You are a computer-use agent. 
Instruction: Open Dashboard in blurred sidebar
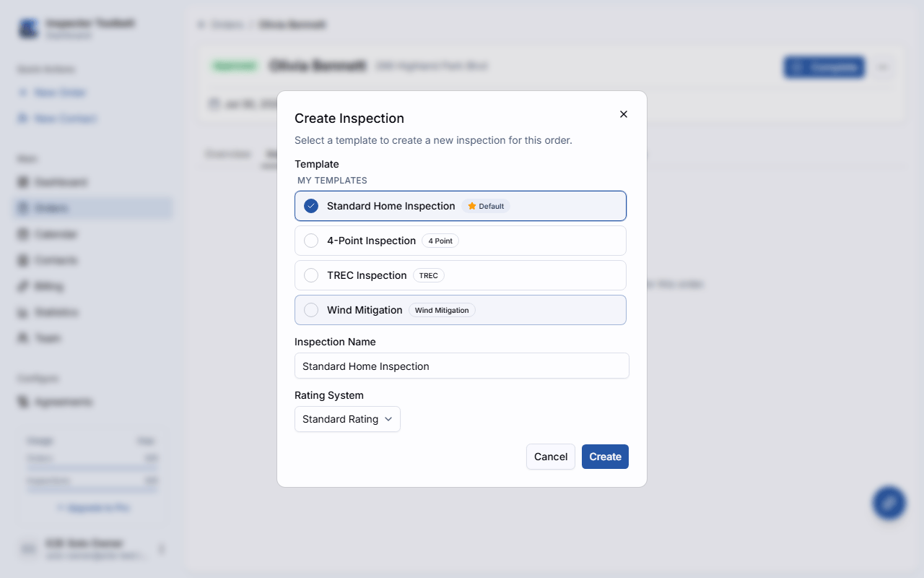(x=94, y=182)
